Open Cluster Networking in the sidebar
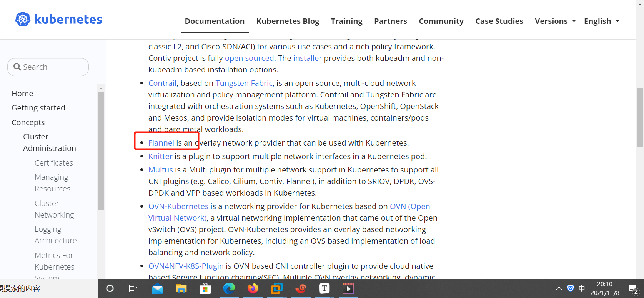Screen dimensions: 644x298 pos(54,209)
